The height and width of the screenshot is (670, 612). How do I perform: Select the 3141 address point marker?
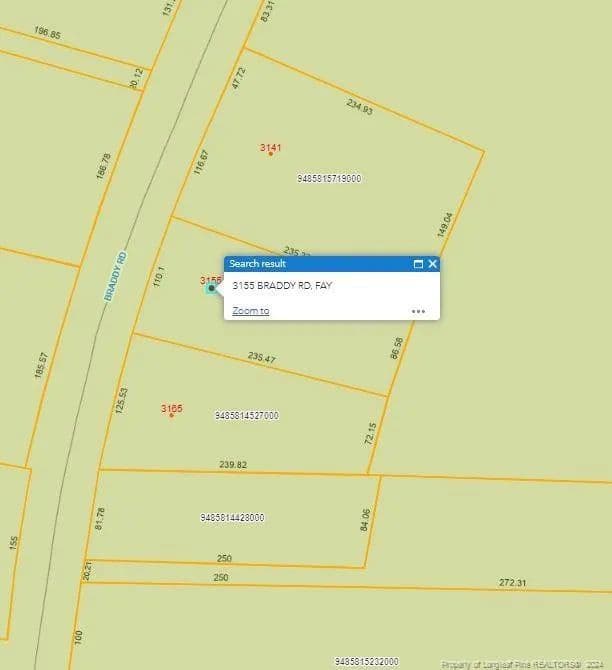pos(270,153)
